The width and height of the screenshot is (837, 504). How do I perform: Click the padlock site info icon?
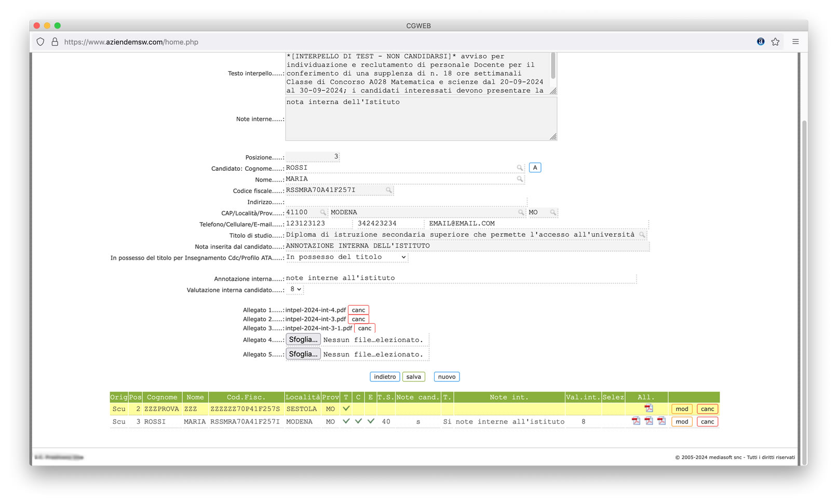tap(55, 42)
